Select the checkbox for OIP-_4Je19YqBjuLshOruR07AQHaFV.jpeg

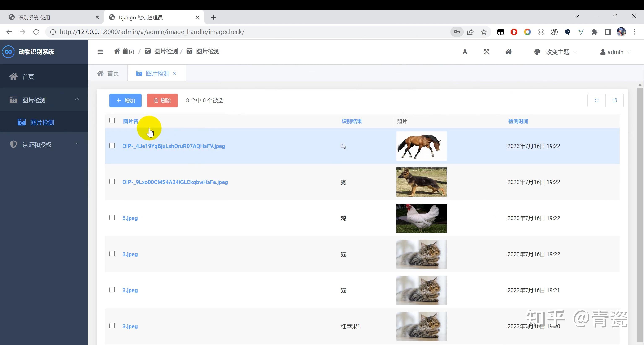112,145
